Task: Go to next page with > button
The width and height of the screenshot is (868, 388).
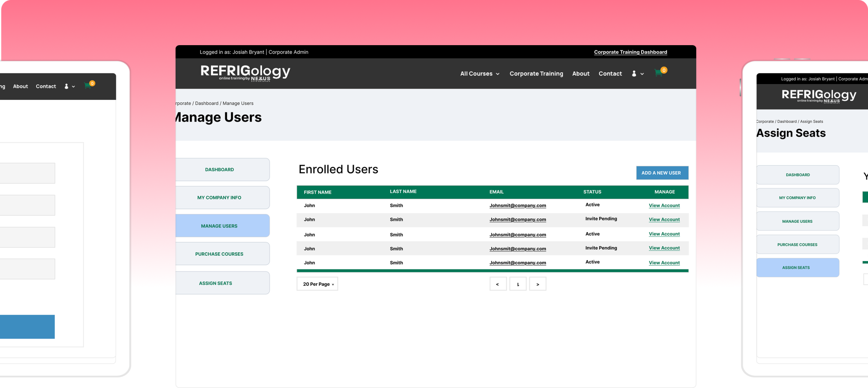Action: (x=537, y=284)
